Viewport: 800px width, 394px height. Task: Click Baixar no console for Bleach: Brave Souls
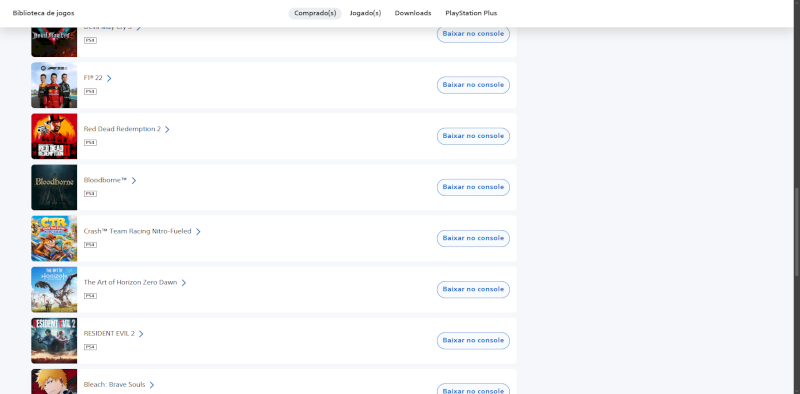pyautogui.click(x=473, y=389)
